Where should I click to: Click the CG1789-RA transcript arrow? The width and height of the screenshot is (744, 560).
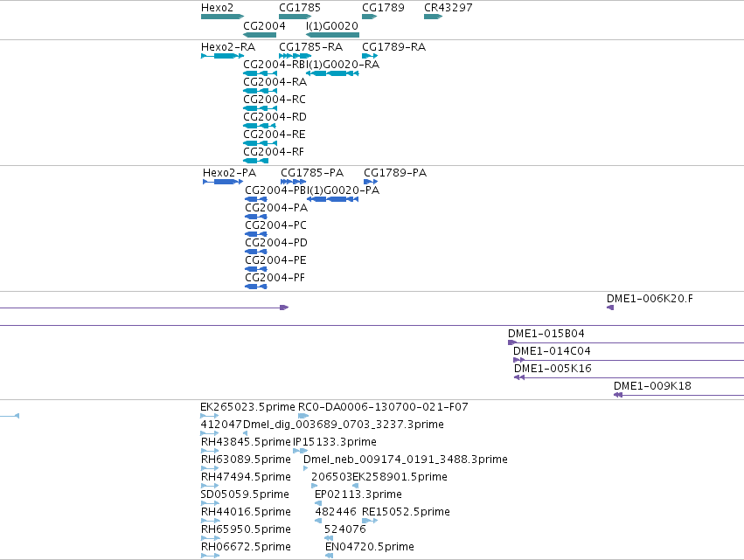tap(370, 56)
